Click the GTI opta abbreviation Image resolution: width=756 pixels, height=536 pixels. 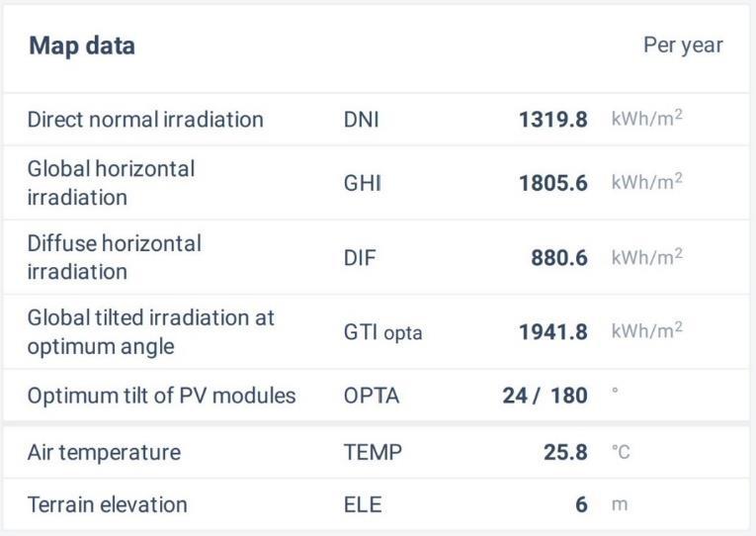pyautogui.click(x=382, y=333)
